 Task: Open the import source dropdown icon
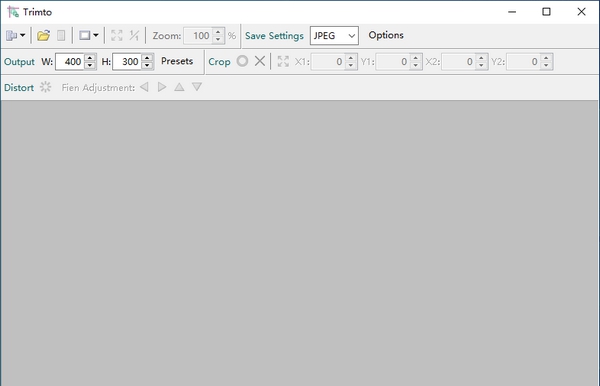(x=15, y=36)
